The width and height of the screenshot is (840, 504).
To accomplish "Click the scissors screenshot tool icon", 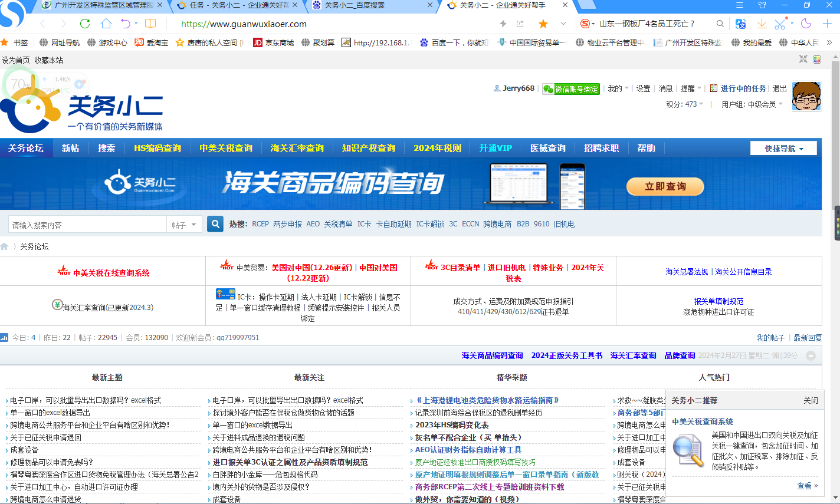I will [780, 24].
